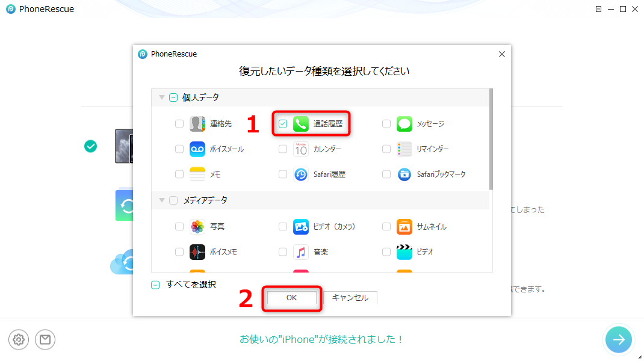
Task: Close the data type selection dialog
Action: click(x=502, y=54)
